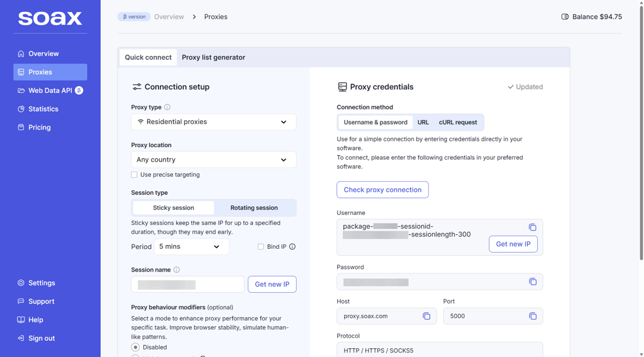Image resolution: width=644 pixels, height=357 pixels.
Task: Click the info icon next to Bind IP
Action: click(292, 246)
